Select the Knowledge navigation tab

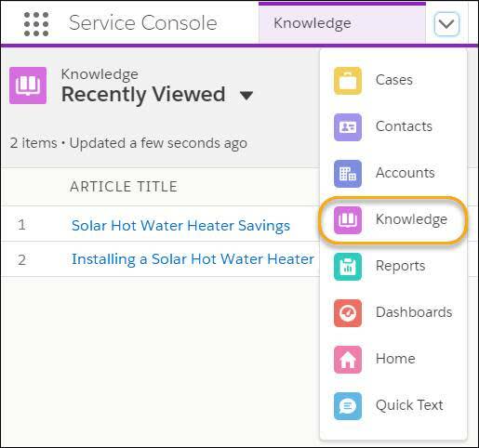point(342,23)
